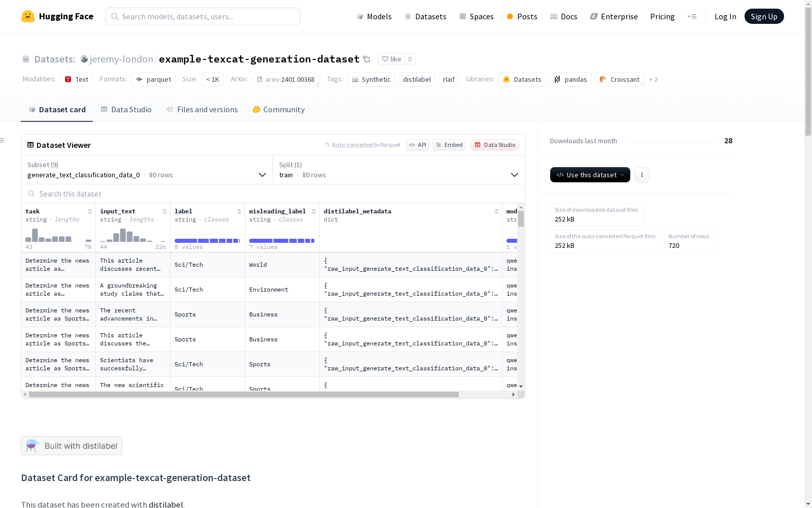Click the rlaif tag
This screenshot has width=812, height=508.
point(449,79)
